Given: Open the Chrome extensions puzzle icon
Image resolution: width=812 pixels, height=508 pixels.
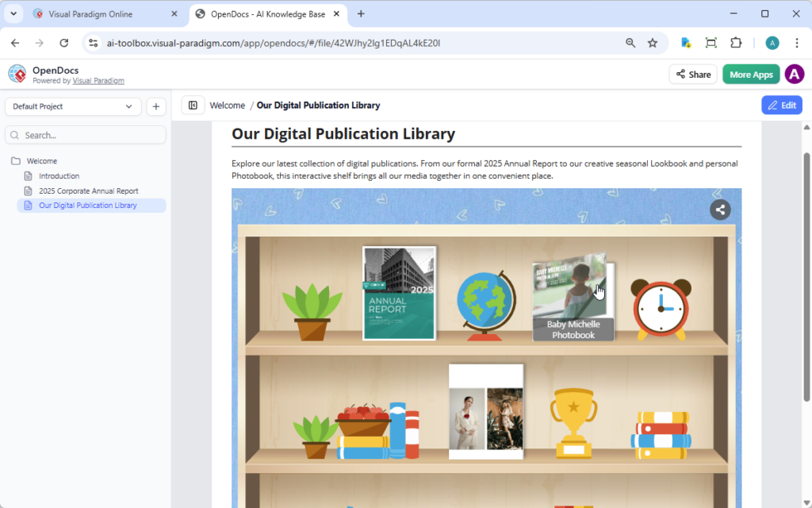Looking at the screenshot, I should click(736, 43).
